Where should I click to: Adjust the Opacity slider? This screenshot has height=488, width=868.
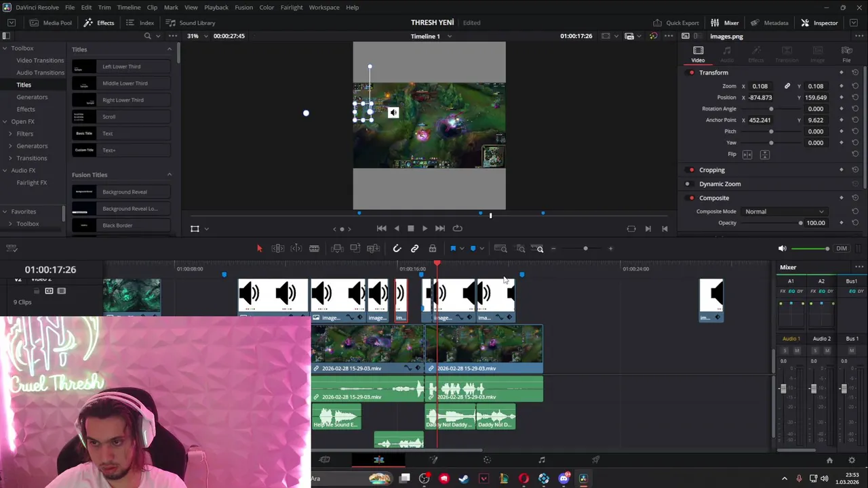coord(800,223)
